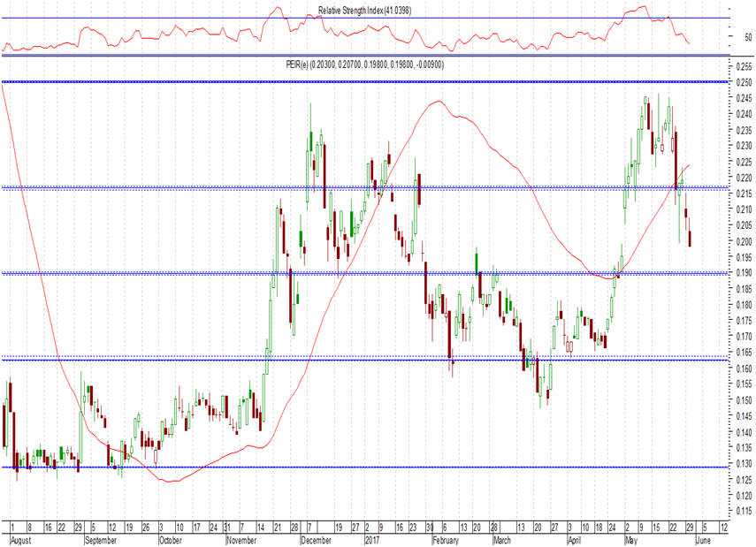Click the 0.130 price axis label
The height and width of the screenshot is (547, 756).
744,464
